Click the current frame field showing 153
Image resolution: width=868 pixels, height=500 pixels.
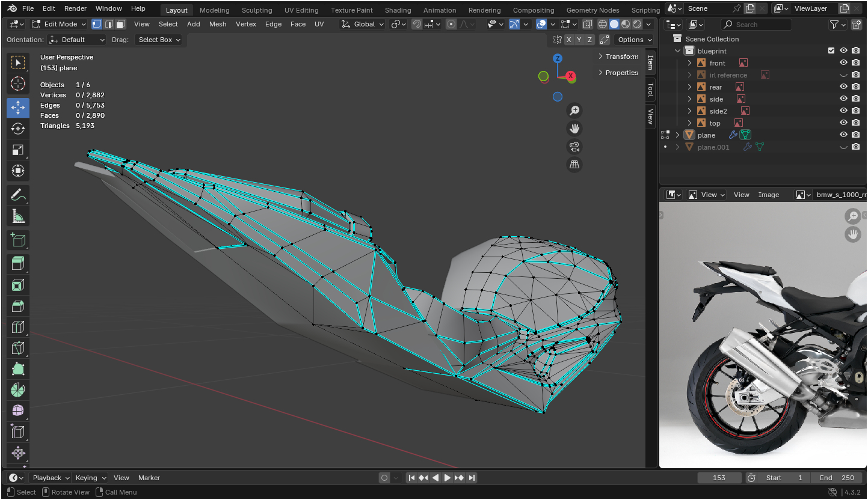tap(719, 478)
